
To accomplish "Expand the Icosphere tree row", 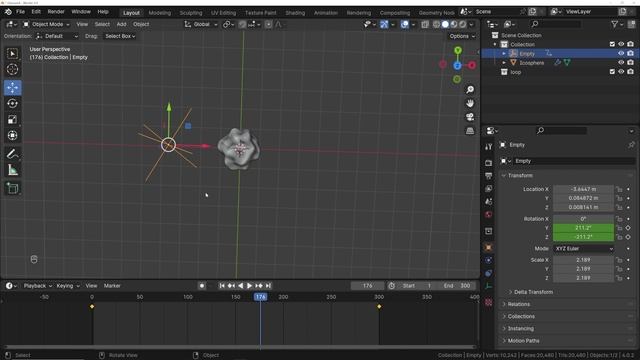I will click(504, 63).
